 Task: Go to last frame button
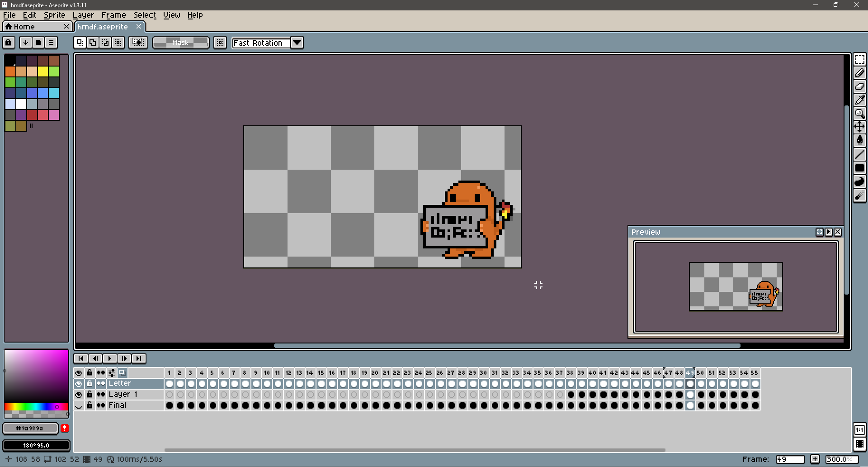(139, 358)
